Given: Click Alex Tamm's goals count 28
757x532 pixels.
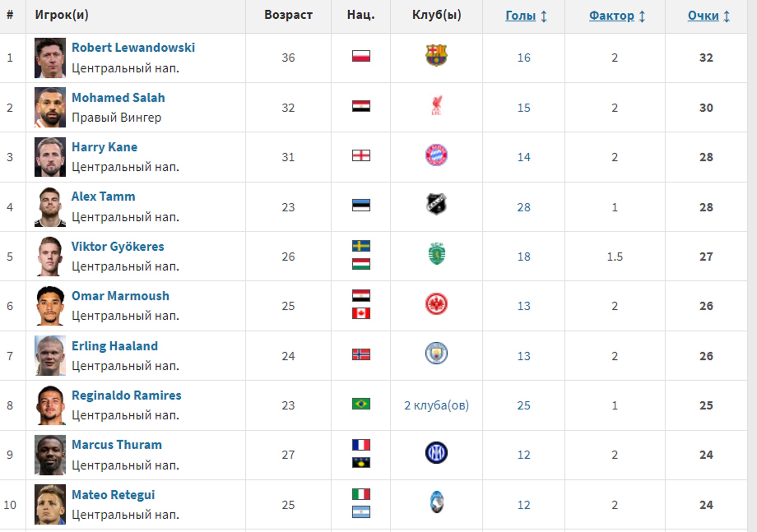Looking at the screenshot, I should tap(523, 207).
